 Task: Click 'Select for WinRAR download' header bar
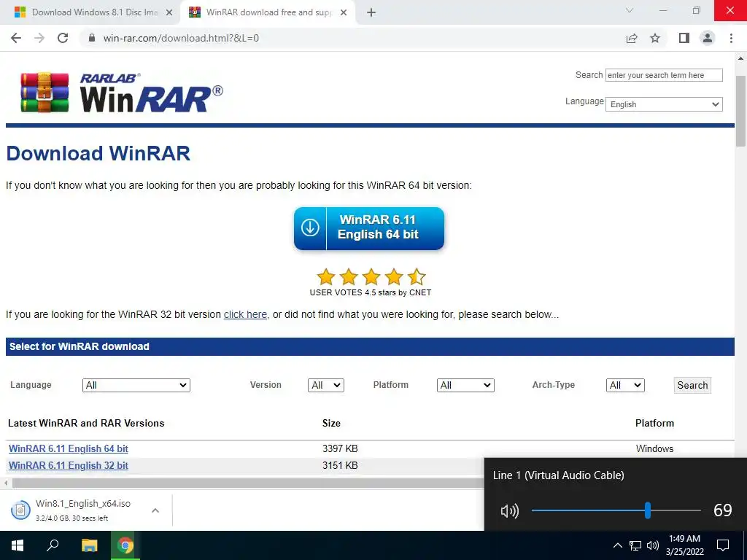(x=370, y=346)
